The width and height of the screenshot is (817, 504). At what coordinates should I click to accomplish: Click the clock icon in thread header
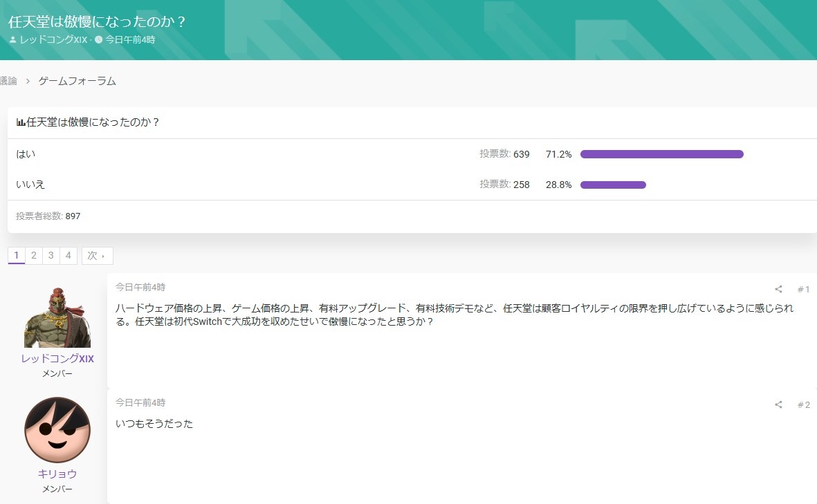(98, 40)
